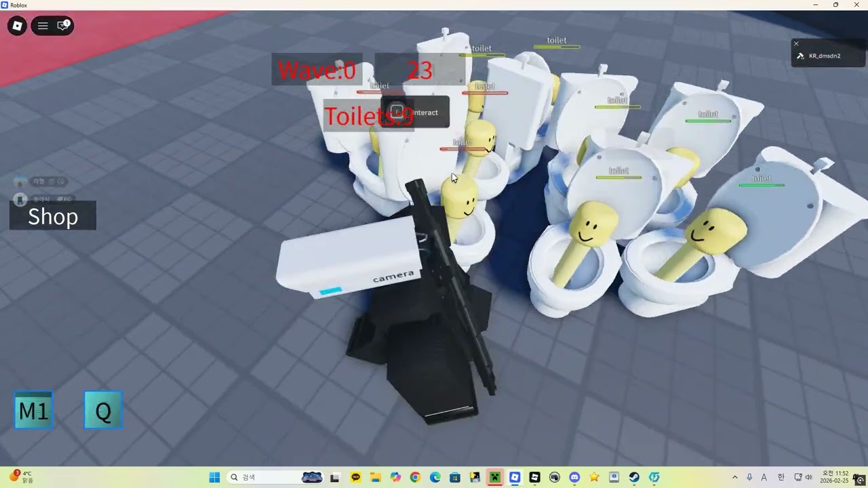
Task: Click the 'camera' label on player
Action: [393, 277]
